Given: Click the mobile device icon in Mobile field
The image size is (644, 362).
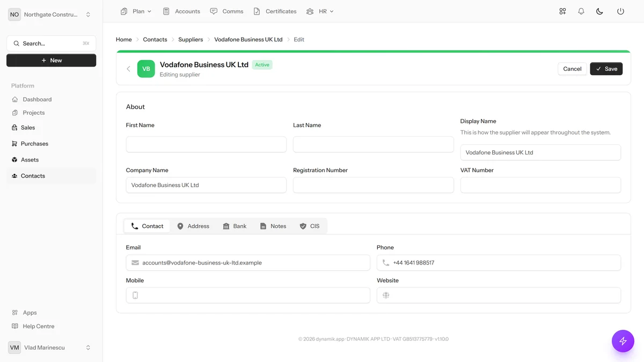Looking at the screenshot, I should click(135, 295).
